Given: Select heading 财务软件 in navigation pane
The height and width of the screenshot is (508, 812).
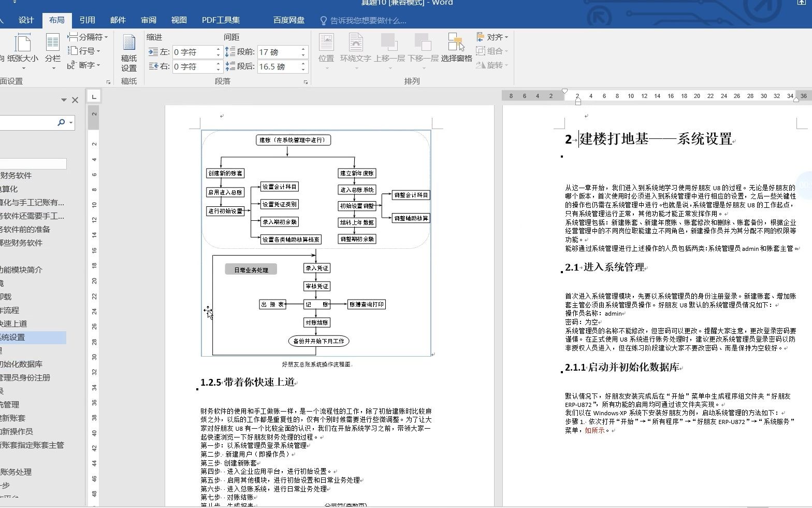Looking at the screenshot, I should [x=16, y=176].
